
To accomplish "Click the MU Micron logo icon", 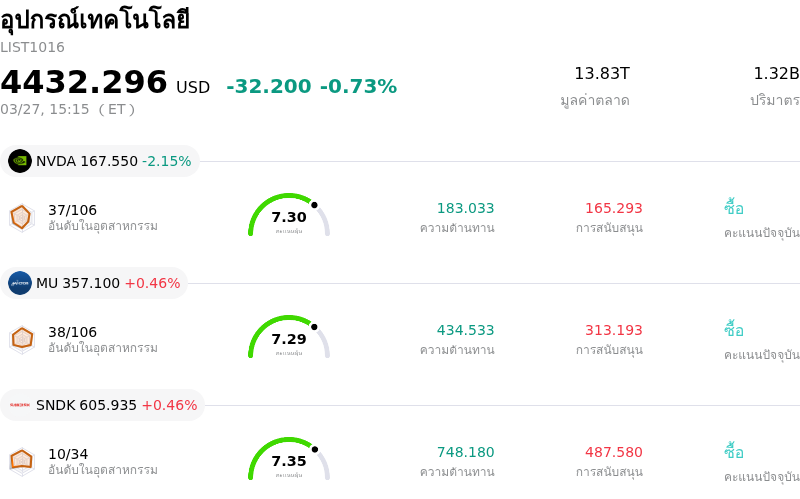I will [x=20, y=283].
